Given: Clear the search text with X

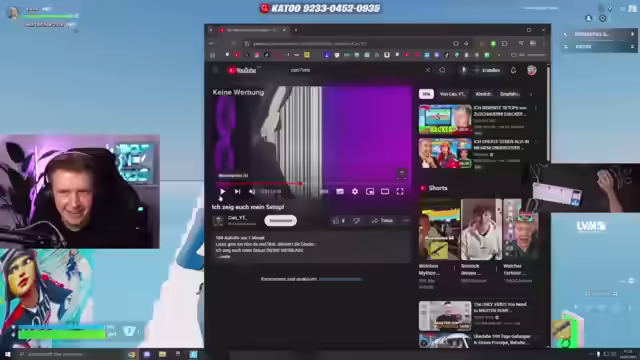Looking at the screenshot, I should click(x=427, y=70).
